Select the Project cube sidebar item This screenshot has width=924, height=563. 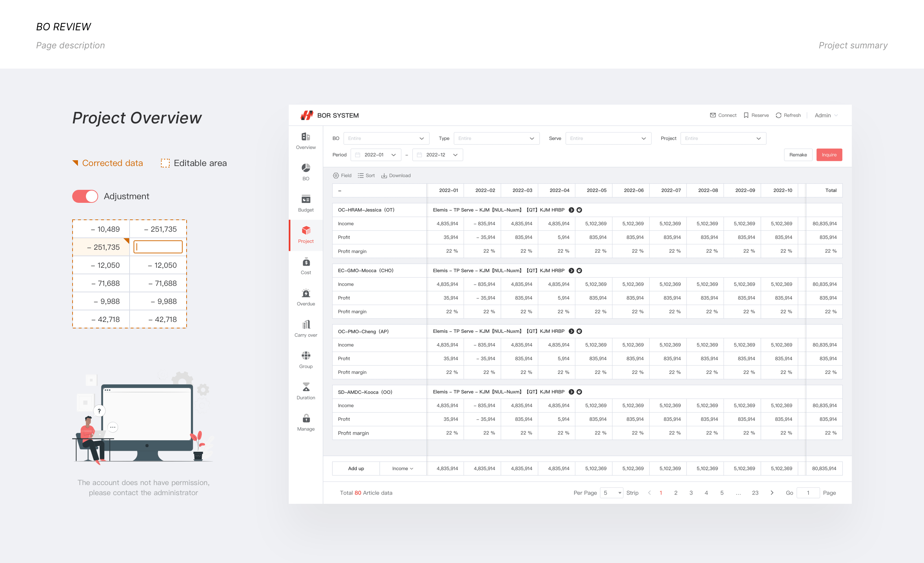click(306, 235)
